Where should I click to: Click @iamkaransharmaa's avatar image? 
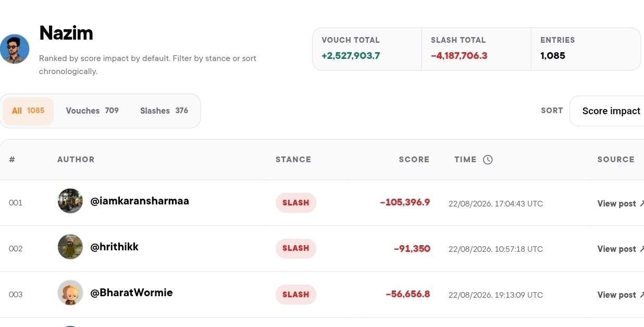pyautogui.click(x=70, y=201)
